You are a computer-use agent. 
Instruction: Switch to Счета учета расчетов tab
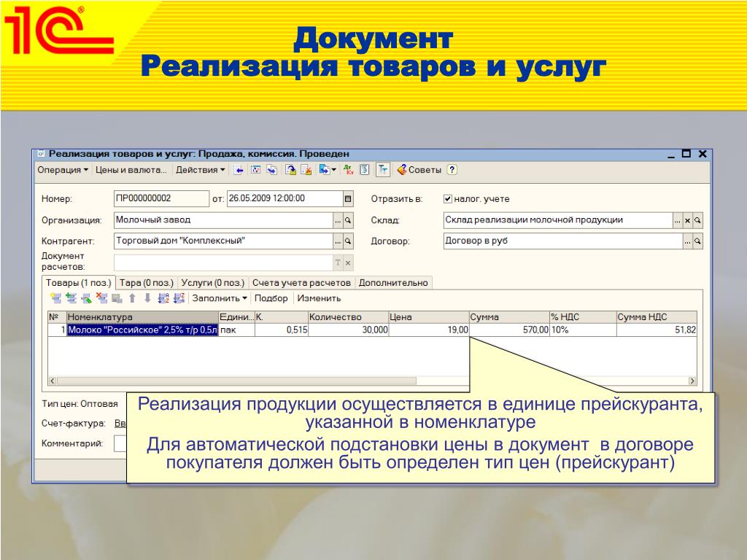tap(301, 283)
